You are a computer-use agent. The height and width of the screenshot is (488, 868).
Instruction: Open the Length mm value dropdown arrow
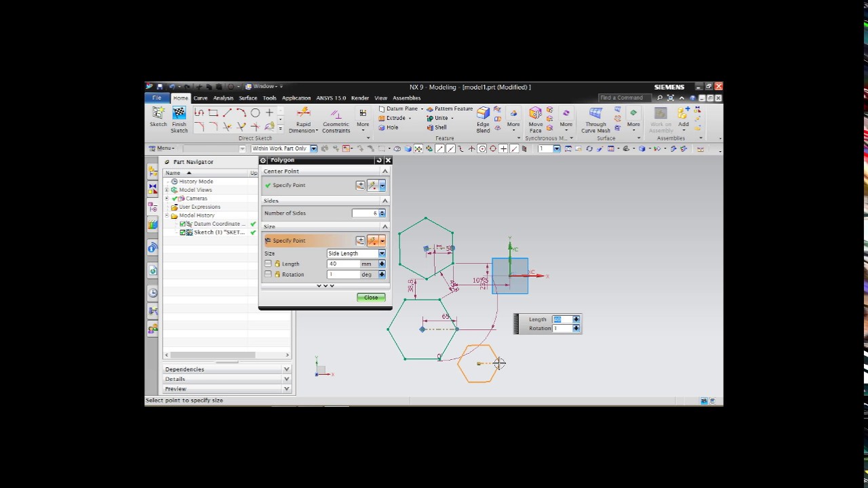tap(382, 264)
